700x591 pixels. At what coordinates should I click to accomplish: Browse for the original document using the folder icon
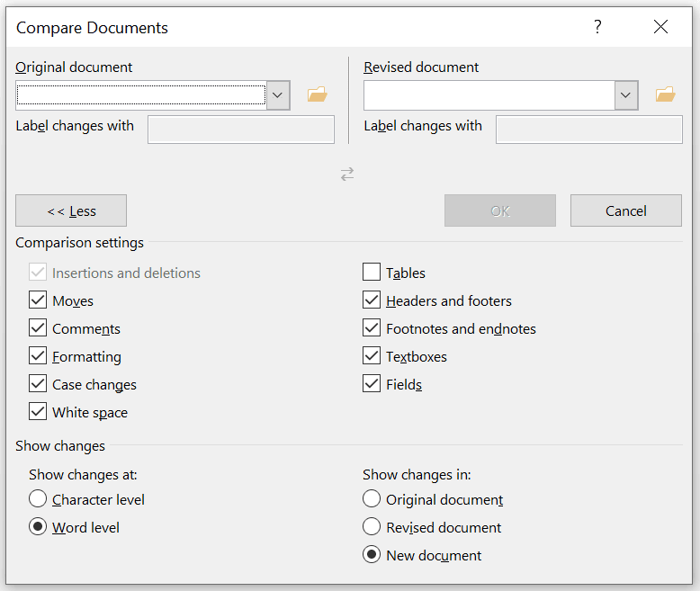tap(318, 94)
